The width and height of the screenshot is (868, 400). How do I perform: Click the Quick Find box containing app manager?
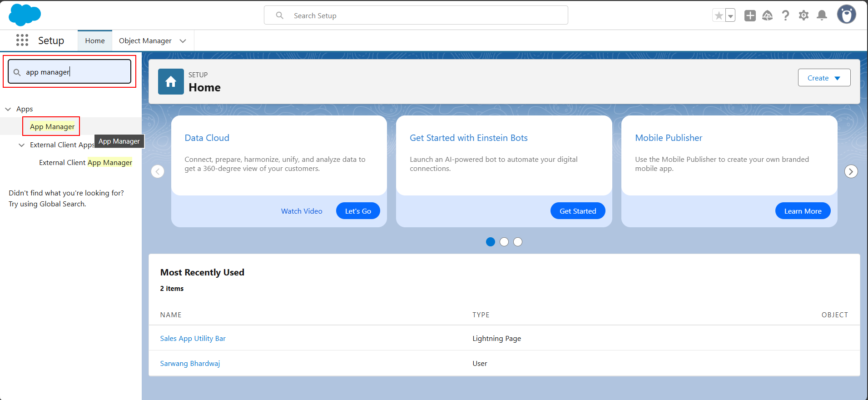(69, 72)
